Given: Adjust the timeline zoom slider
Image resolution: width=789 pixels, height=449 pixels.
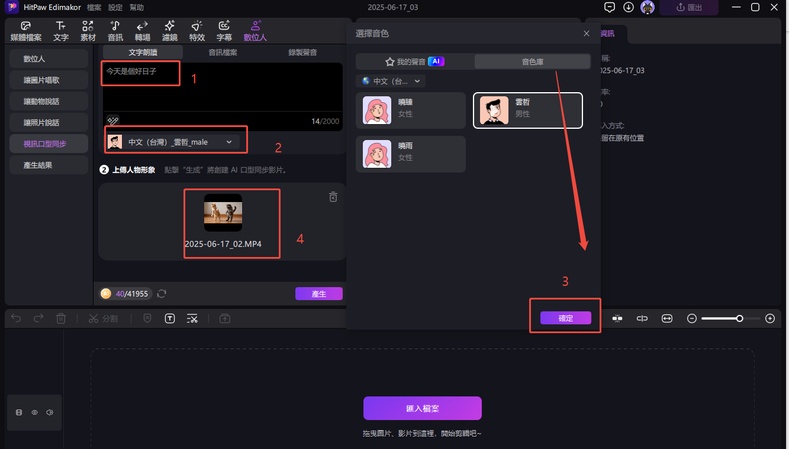Looking at the screenshot, I should click(x=739, y=318).
